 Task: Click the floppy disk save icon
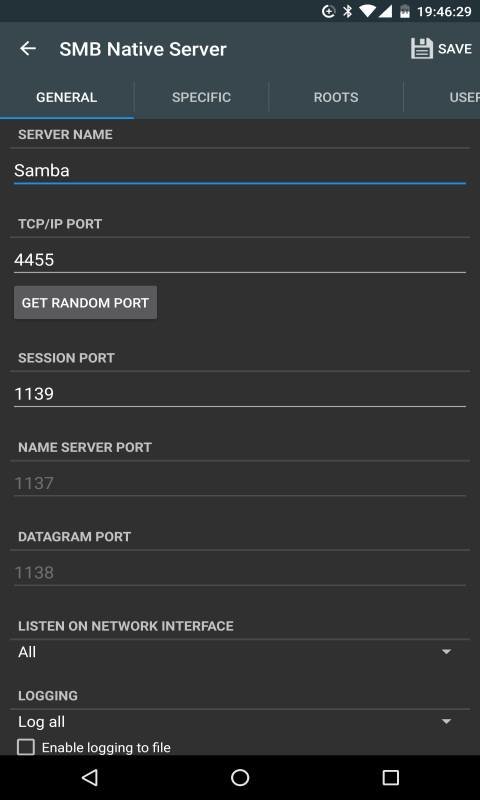(422, 49)
